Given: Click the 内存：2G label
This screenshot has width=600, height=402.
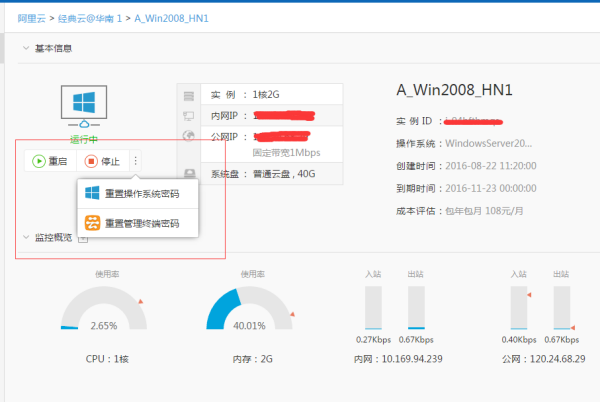Looking at the screenshot, I should [253, 359].
